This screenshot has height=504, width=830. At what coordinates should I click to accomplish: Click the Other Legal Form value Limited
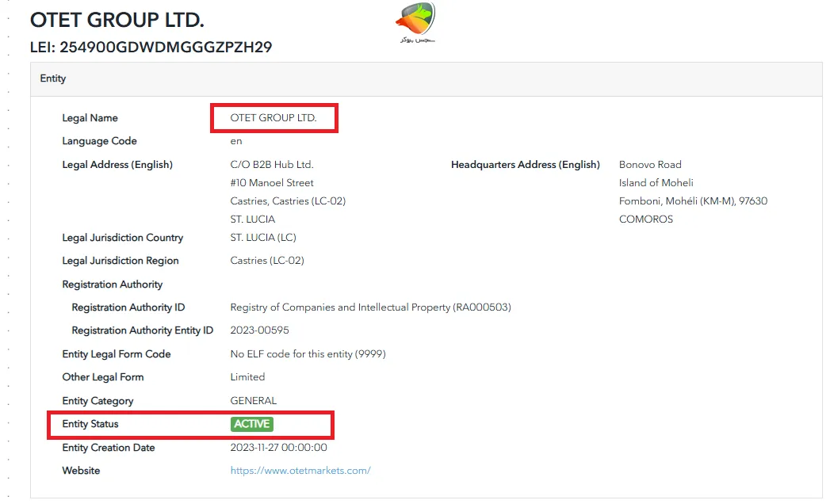[247, 377]
